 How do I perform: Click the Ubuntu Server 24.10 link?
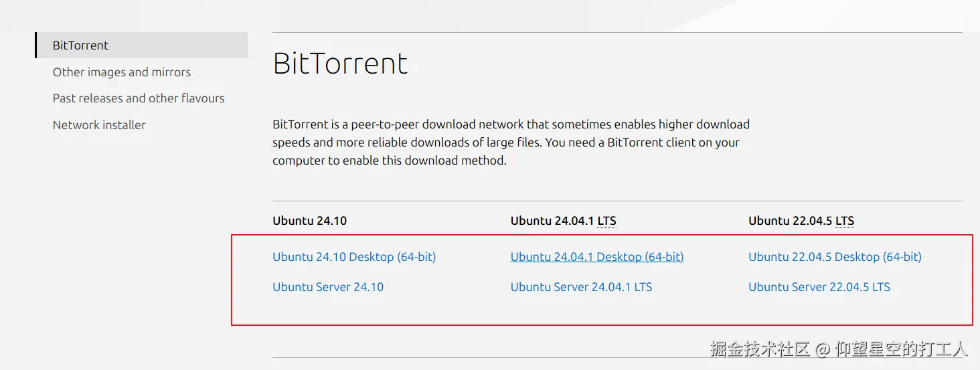tap(328, 287)
